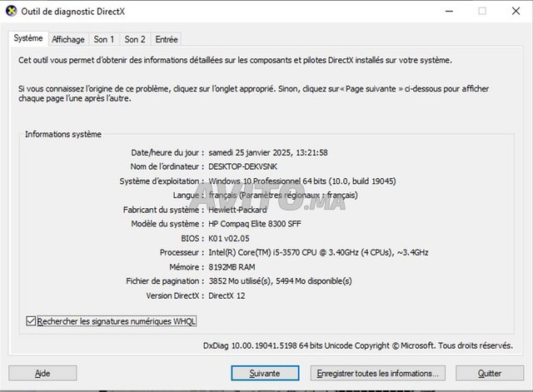
Task: Click the language value français
Action: click(x=283, y=196)
